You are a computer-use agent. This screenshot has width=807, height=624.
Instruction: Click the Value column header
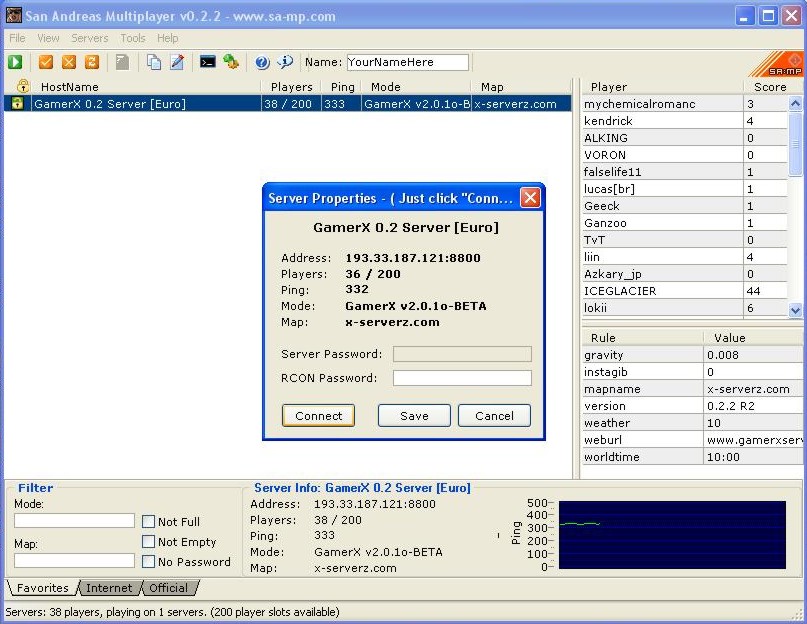coord(753,338)
